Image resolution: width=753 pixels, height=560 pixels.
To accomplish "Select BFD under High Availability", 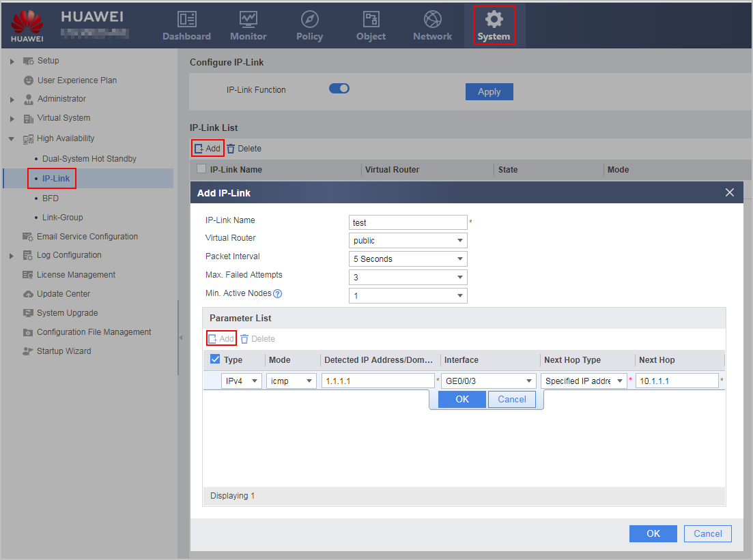I will tap(51, 198).
